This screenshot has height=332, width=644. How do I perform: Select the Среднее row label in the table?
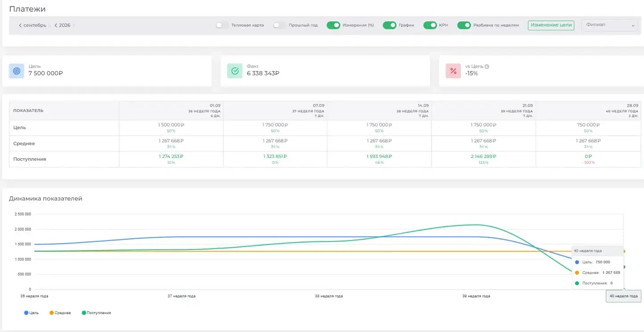click(x=24, y=144)
